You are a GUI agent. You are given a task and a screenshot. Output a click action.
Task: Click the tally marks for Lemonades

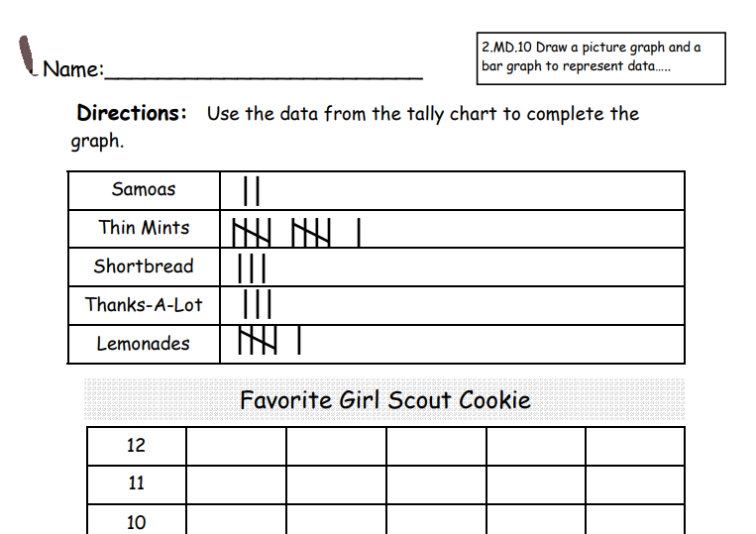point(269,342)
